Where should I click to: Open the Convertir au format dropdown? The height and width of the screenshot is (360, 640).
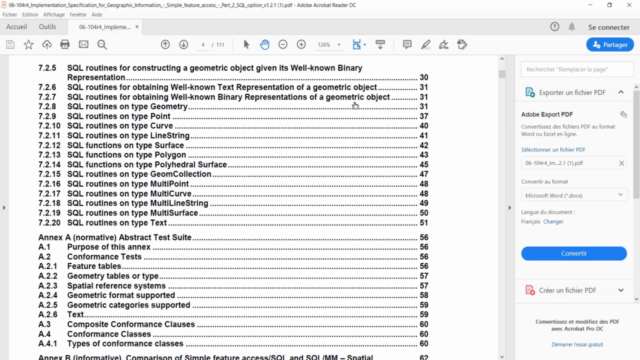574,195
